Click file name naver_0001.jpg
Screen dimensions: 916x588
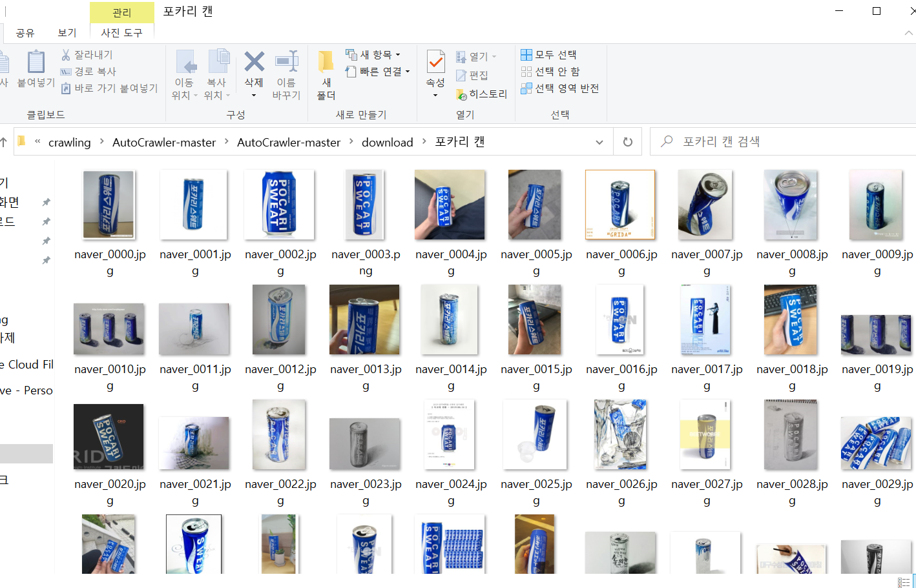click(195, 262)
